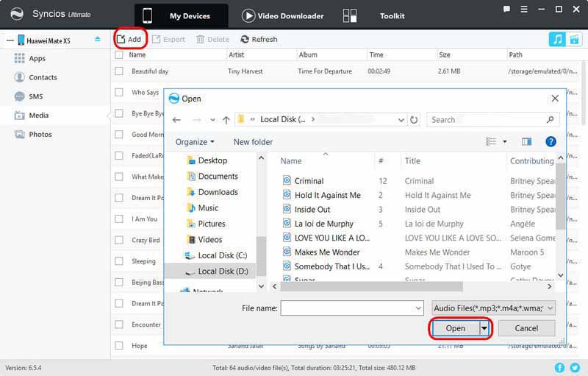Go up one folder level in Open dialog

tap(226, 120)
